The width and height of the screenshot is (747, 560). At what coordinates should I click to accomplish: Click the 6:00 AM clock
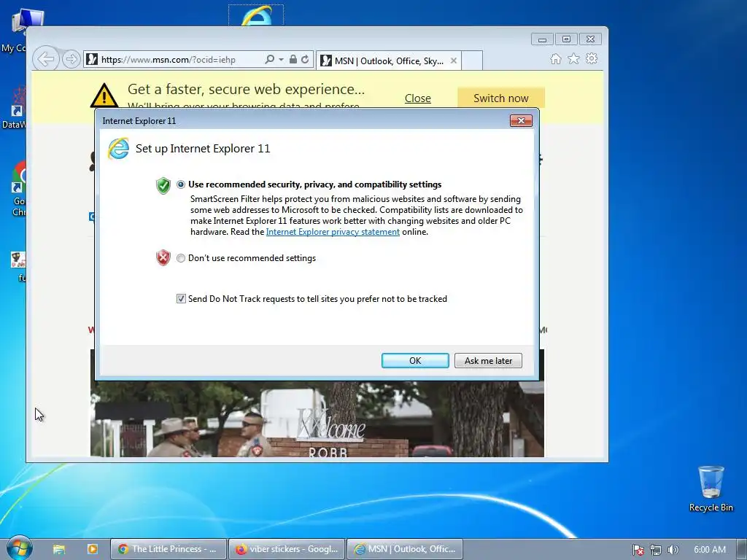tap(709, 550)
